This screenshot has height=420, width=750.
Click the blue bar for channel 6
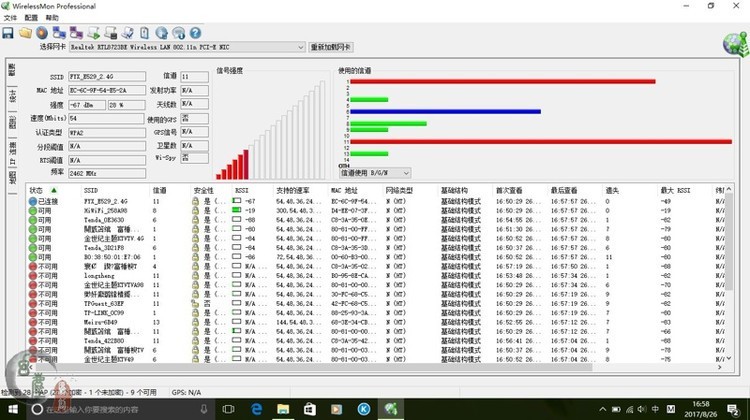[445, 111]
